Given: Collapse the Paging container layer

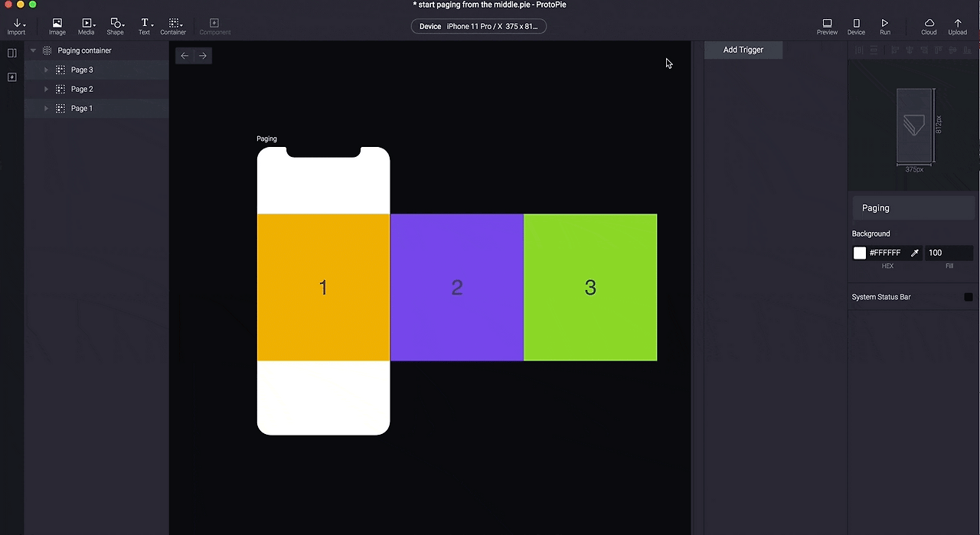Looking at the screenshot, I should (x=33, y=51).
